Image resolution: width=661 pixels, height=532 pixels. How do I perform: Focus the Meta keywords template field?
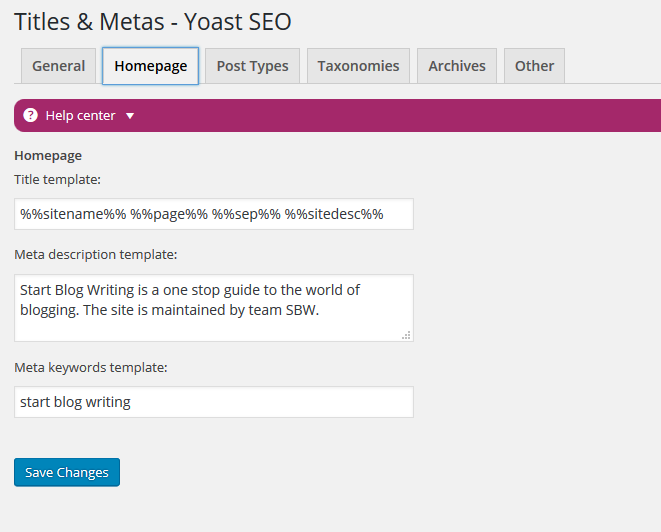[214, 402]
